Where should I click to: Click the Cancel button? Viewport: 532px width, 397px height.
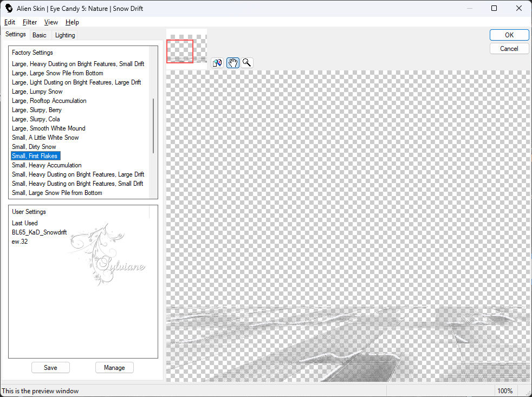coord(509,49)
